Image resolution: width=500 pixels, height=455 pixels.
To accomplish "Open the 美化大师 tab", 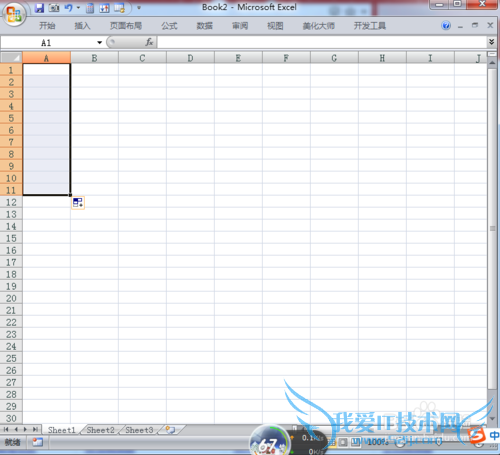I will coord(319,26).
